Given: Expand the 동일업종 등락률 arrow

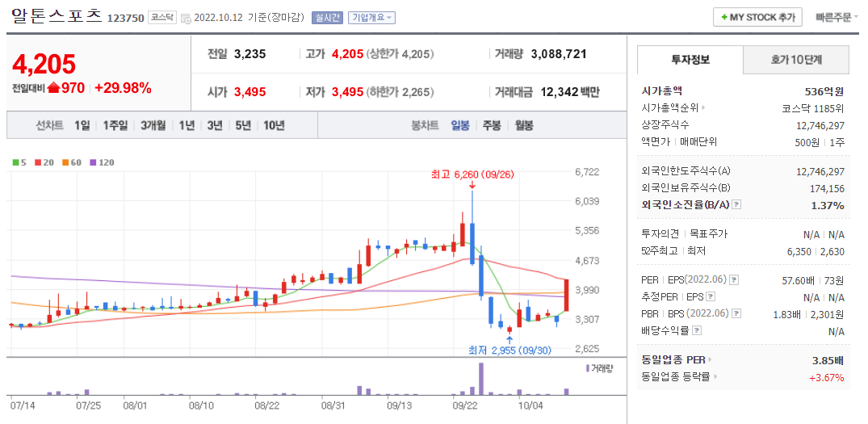Looking at the screenshot, I should tap(715, 377).
